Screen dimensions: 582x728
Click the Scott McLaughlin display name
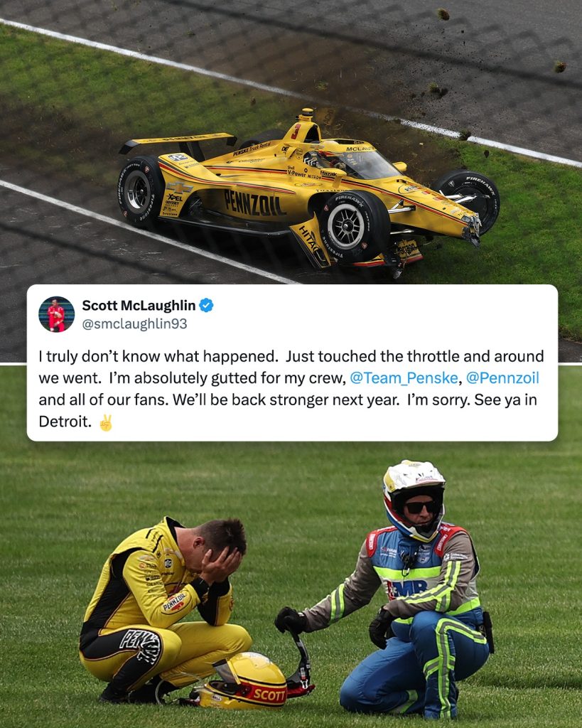(139, 306)
